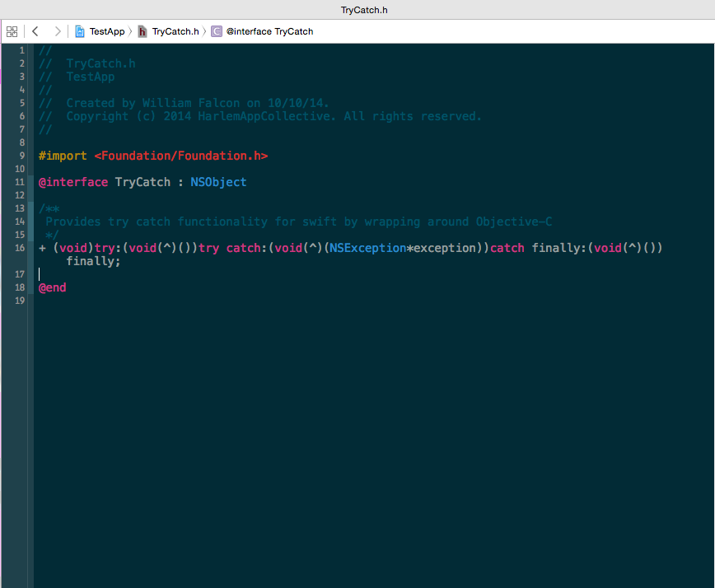Click line number 11 in gutter
This screenshot has width=715, height=588.
(x=20, y=182)
